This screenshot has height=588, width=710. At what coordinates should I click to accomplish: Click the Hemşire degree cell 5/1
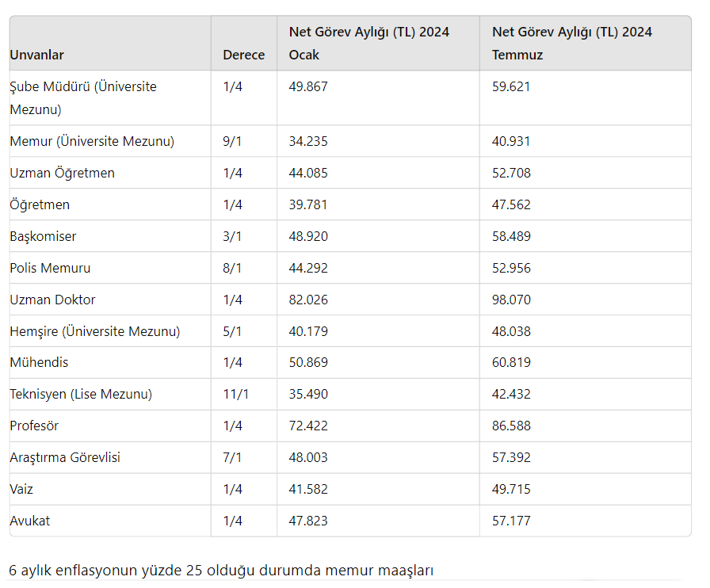[x=232, y=331]
